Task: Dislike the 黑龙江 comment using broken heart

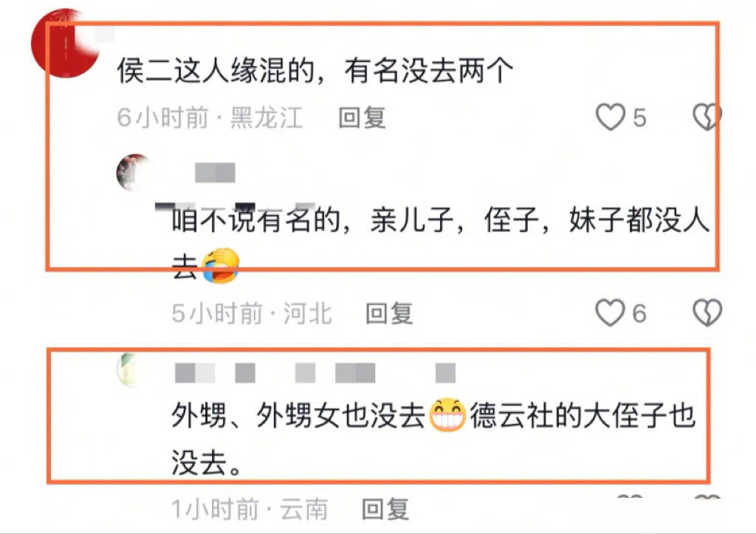Action: coord(707,117)
